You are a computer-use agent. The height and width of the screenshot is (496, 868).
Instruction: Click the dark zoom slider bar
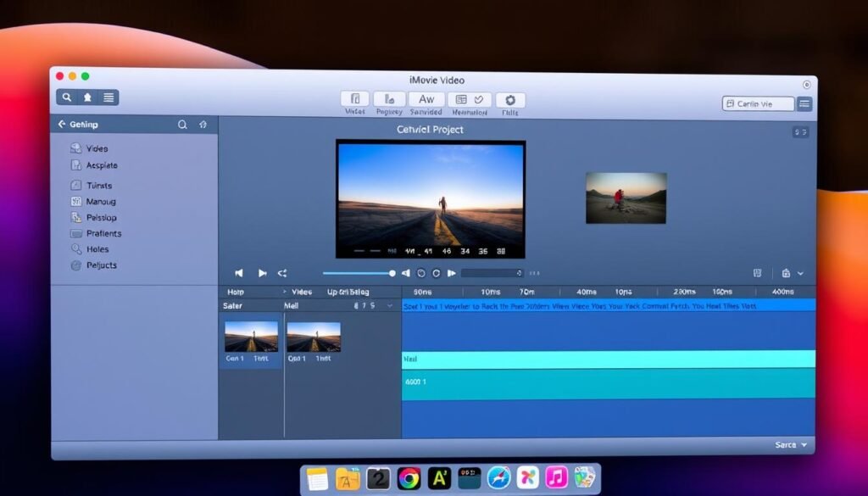pos(492,273)
